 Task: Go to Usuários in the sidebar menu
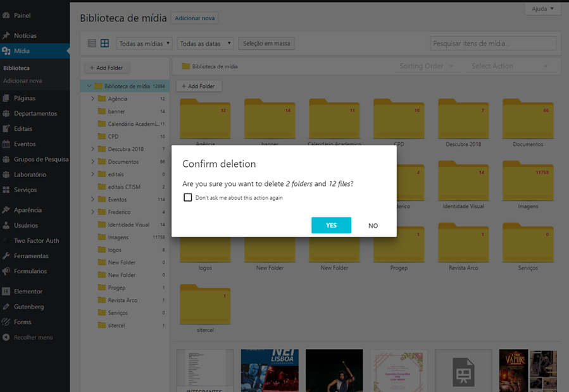[x=26, y=225]
